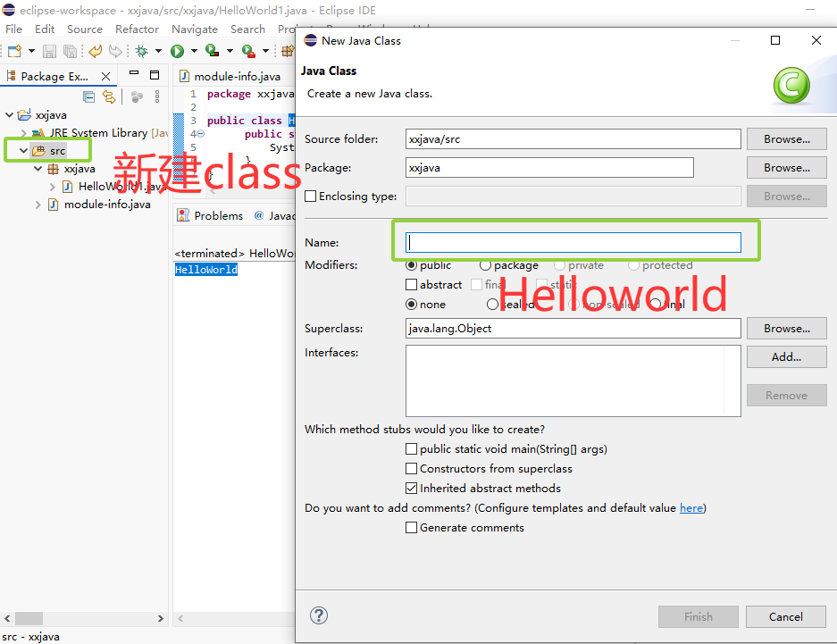Check public static void main stub

(x=411, y=448)
